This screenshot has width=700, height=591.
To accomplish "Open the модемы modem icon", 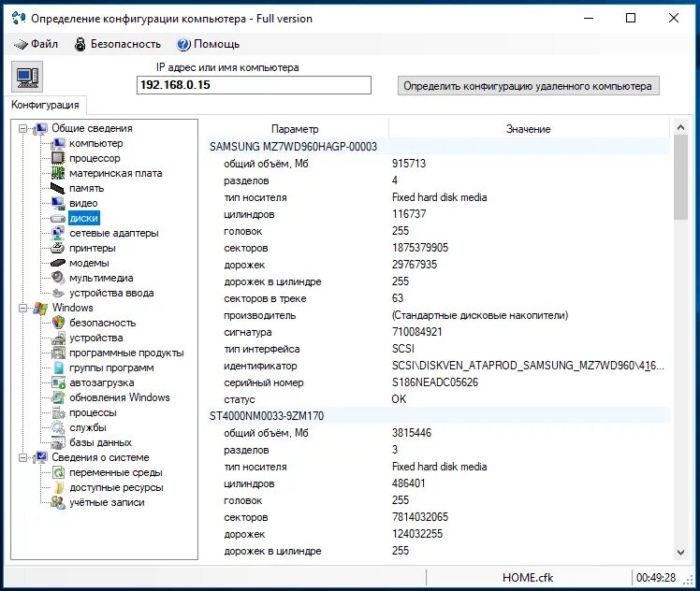I will pyautogui.click(x=58, y=263).
